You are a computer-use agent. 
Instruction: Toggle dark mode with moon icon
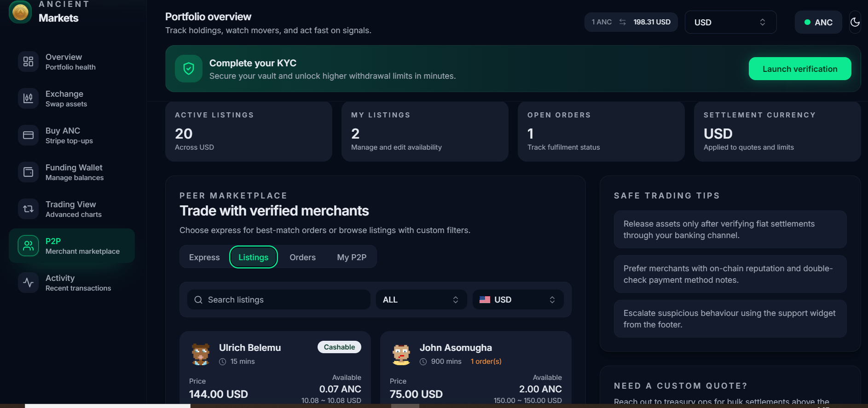point(855,22)
